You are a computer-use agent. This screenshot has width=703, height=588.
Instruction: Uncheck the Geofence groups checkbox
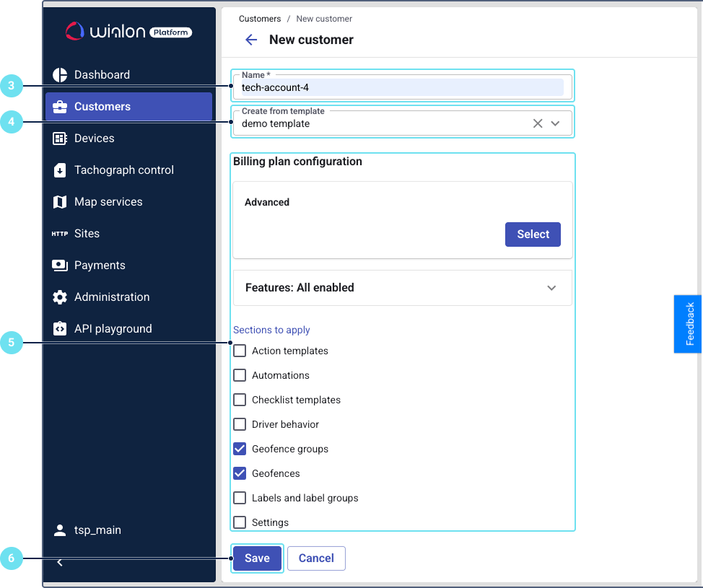240,449
